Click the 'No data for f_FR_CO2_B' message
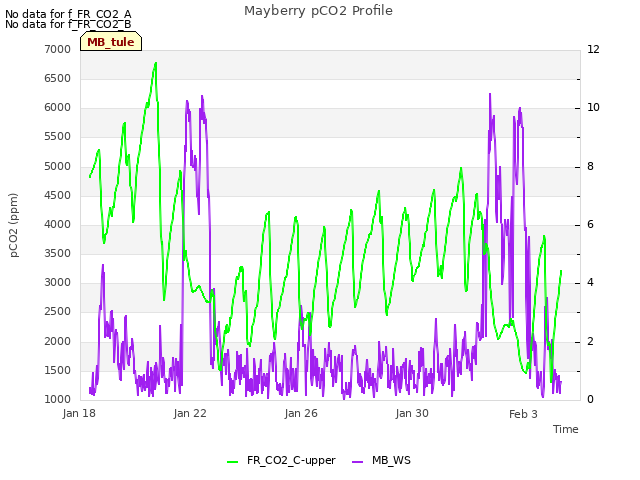 coord(68,24)
